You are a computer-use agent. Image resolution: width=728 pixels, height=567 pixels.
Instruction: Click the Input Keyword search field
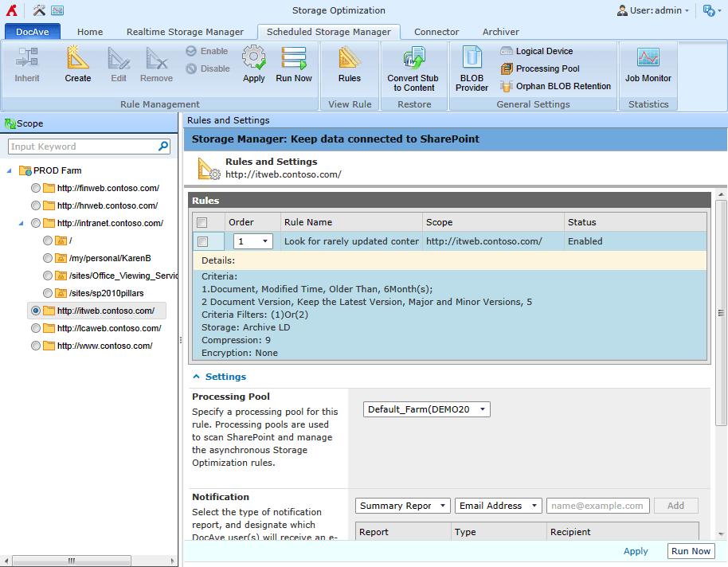pyautogui.click(x=80, y=147)
